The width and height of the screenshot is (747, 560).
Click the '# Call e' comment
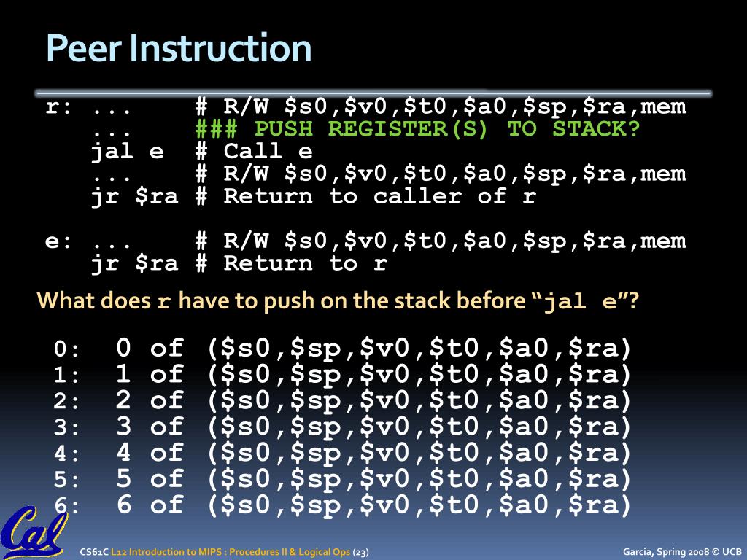click(254, 152)
